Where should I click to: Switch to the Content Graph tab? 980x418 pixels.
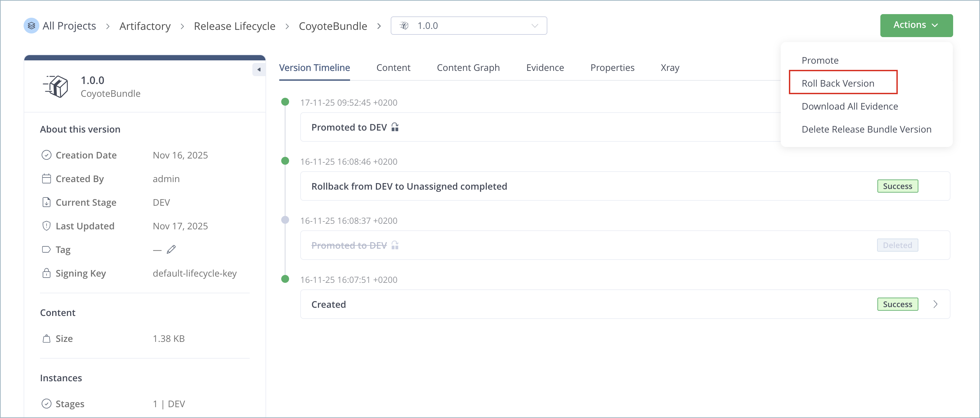point(468,68)
